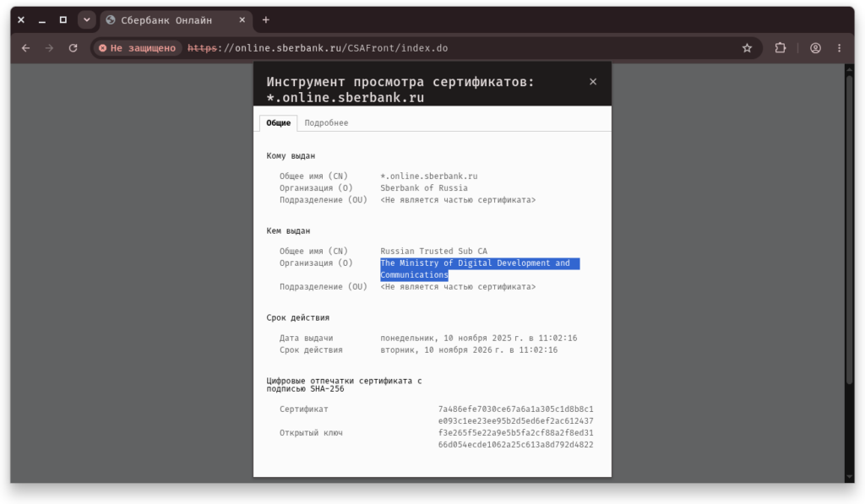
Task: Open the browser three-dot menu
Action: coord(839,48)
